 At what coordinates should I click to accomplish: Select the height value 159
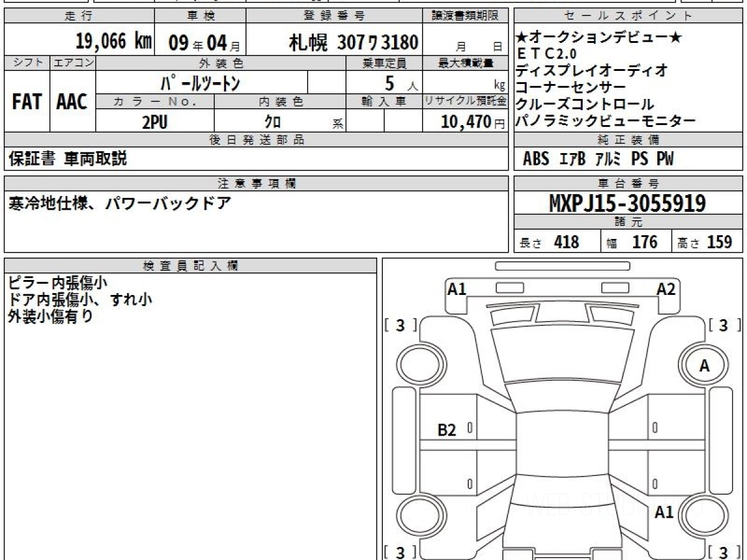720,242
